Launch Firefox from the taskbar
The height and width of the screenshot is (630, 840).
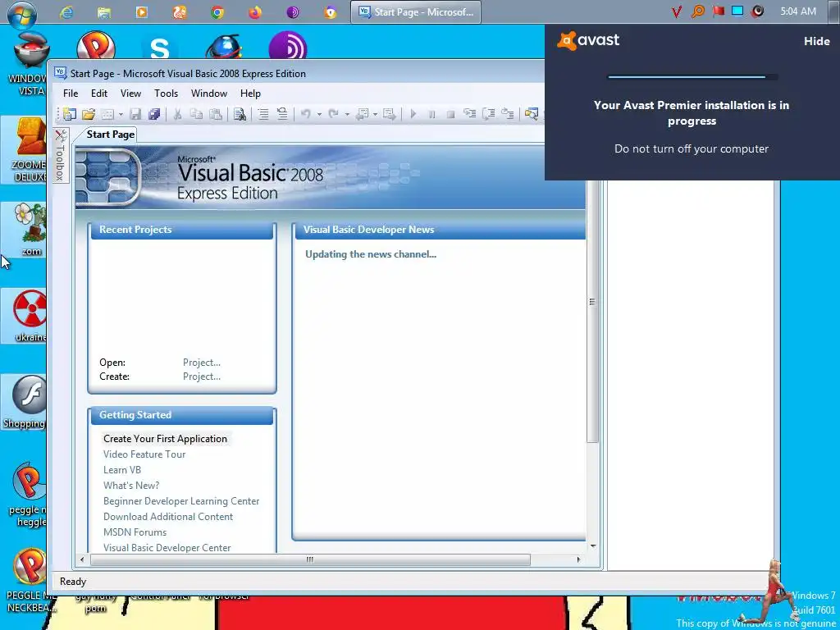tap(255, 11)
